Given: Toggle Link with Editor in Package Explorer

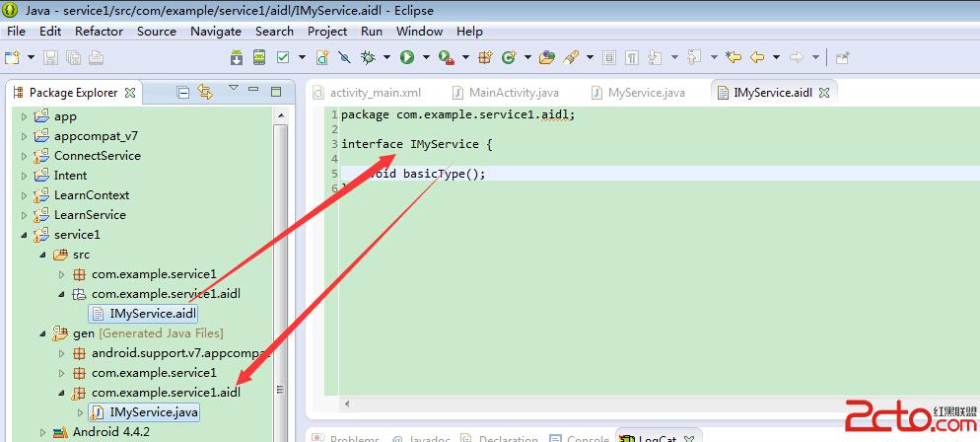Looking at the screenshot, I should pyautogui.click(x=205, y=92).
